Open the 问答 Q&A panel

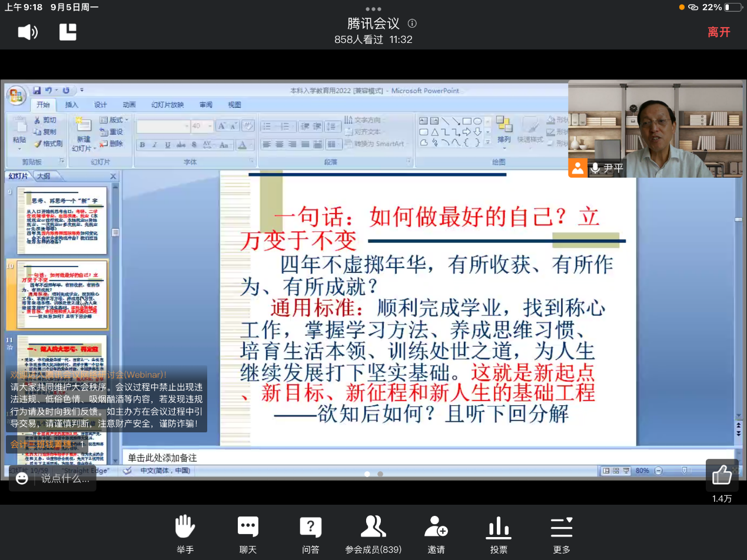310,533
